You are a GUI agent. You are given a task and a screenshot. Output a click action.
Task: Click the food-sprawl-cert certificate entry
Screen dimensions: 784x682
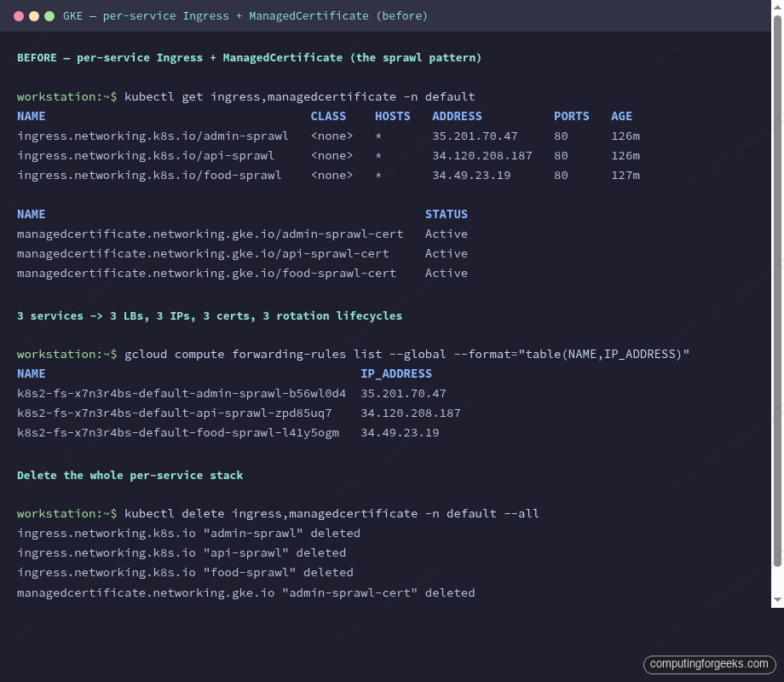[206, 273]
